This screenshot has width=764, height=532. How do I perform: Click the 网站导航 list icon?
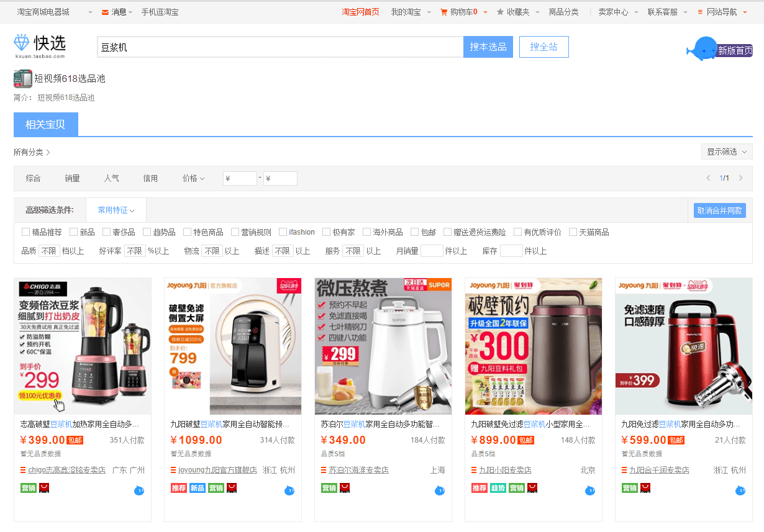[x=701, y=12]
